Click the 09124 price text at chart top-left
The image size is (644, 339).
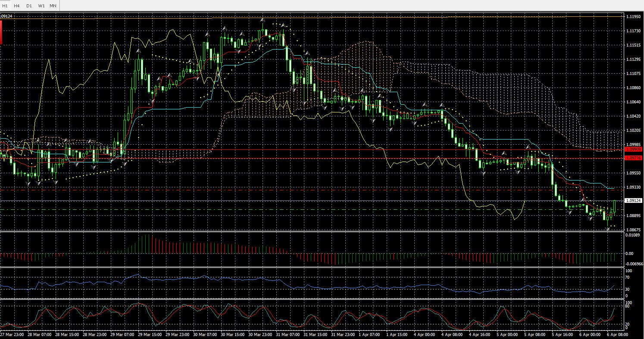(6, 16)
